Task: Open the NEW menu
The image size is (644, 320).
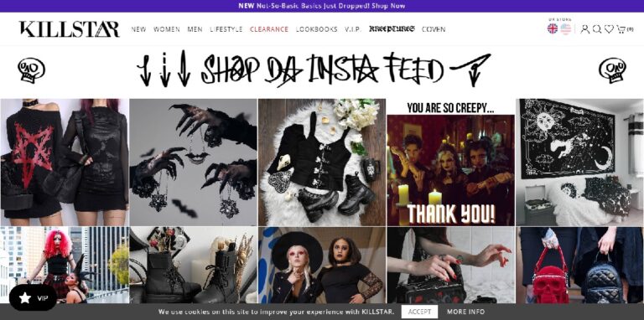Action: point(138,29)
